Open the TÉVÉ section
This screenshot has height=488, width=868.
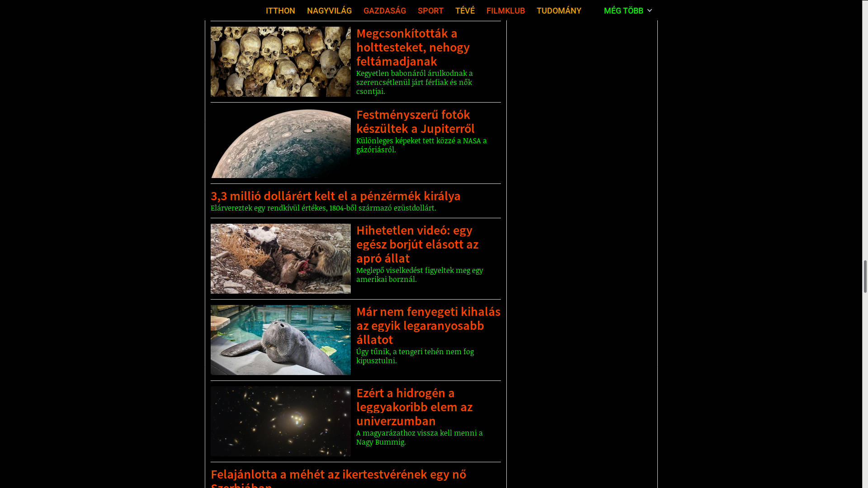(x=465, y=10)
